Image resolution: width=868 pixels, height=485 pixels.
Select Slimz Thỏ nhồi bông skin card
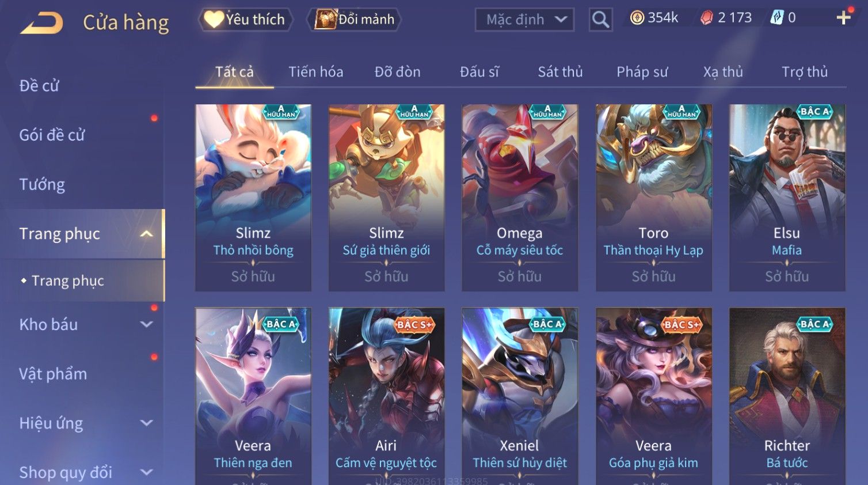point(253,198)
